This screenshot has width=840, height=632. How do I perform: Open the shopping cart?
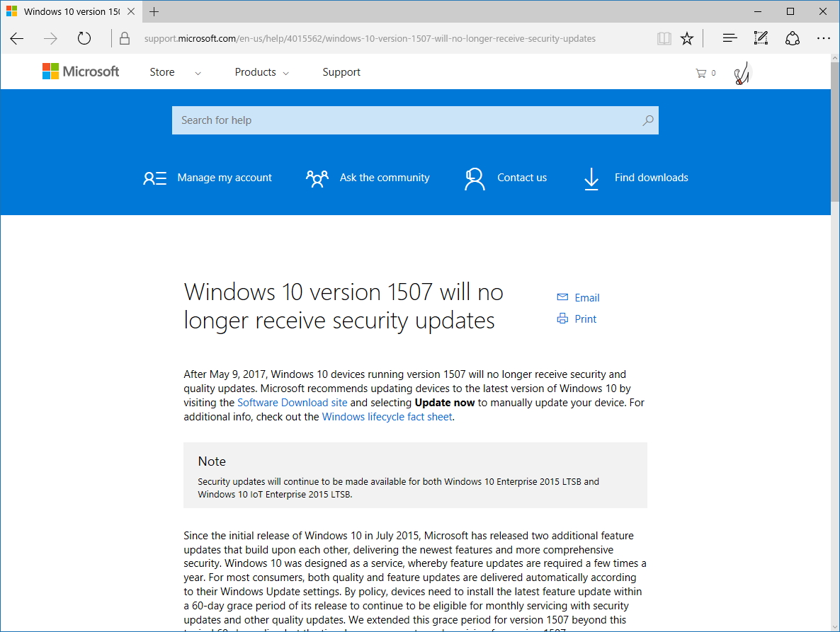tap(701, 71)
